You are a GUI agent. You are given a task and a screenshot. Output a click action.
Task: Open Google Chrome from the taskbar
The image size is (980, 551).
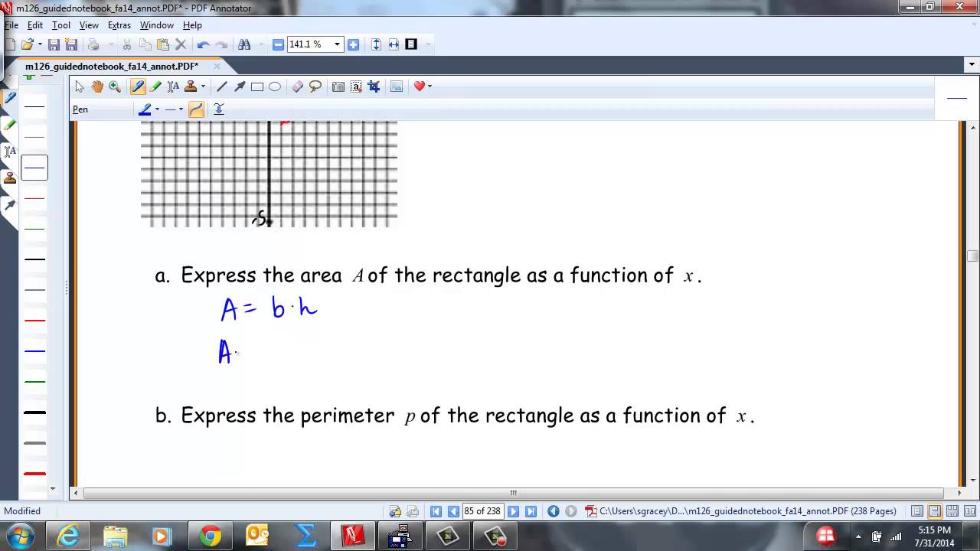pos(210,536)
